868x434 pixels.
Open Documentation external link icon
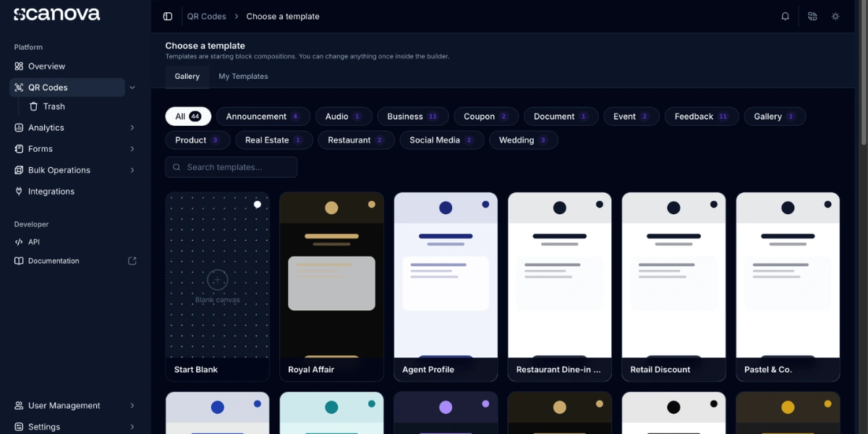click(x=132, y=261)
